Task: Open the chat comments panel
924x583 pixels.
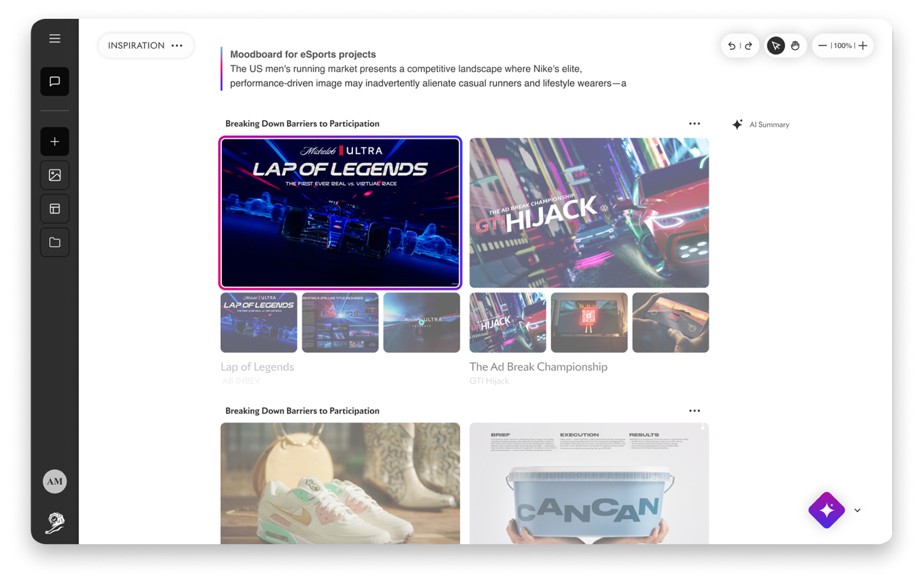Action: (x=55, y=81)
